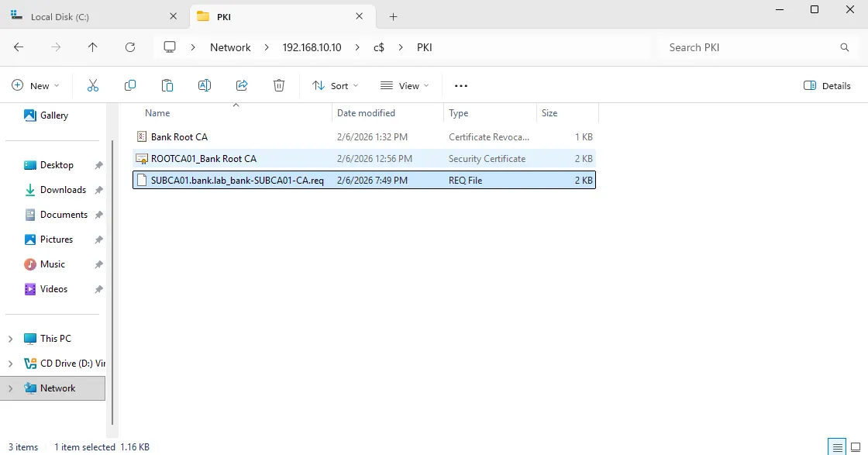
Task: Open Documents in navigation pane
Action: click(64, 215)
